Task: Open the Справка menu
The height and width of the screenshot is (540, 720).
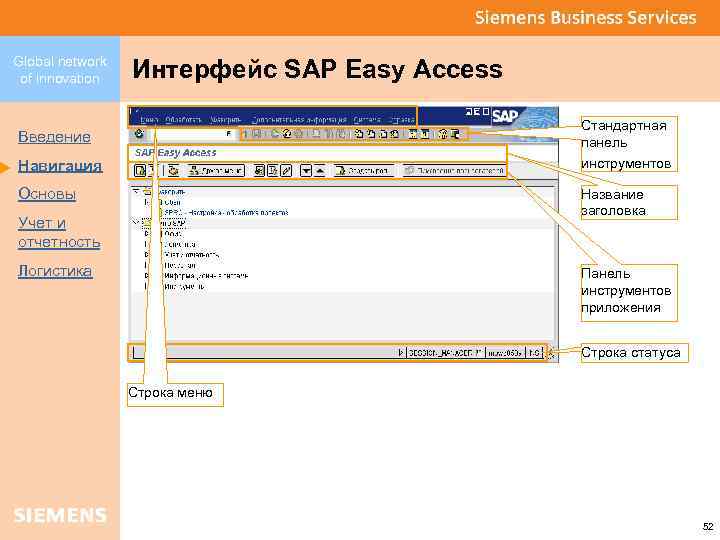Action: click(401, 119)
